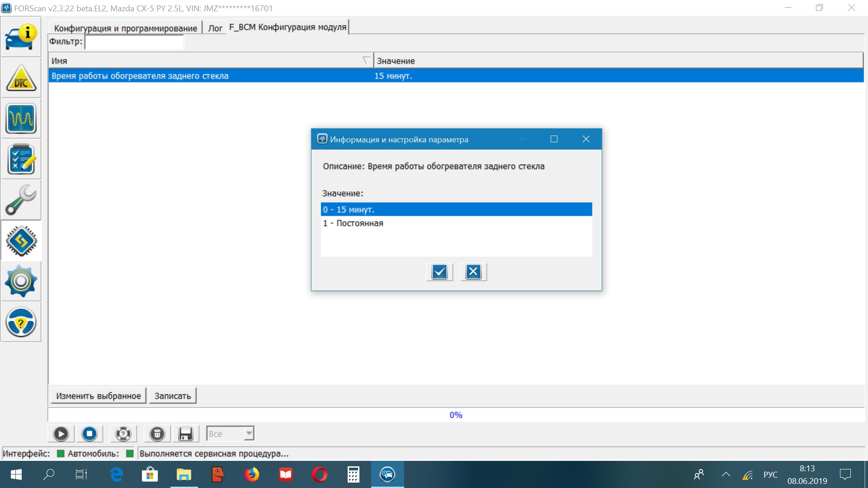Cancel the dialog with the X button

point(473,272)
